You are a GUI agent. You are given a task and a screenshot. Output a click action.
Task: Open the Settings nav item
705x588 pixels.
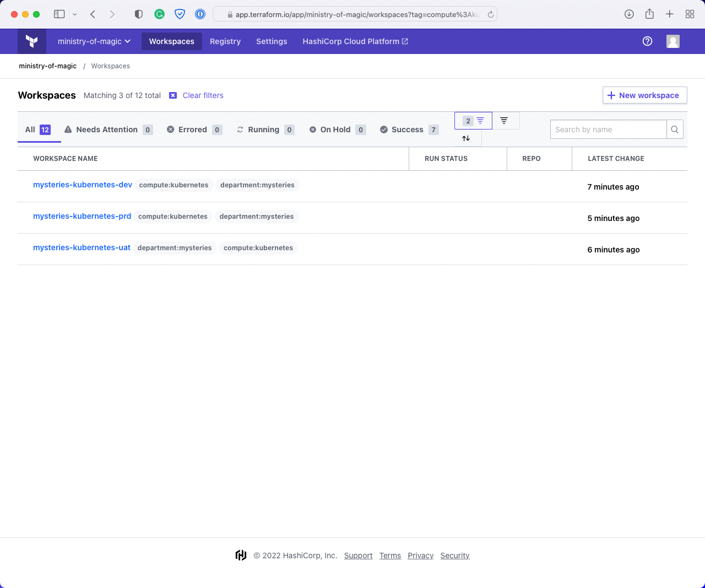(x=272, y=41)
